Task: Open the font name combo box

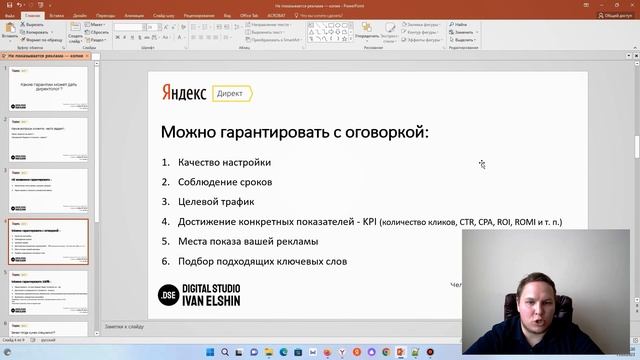Action: point(130,27)
